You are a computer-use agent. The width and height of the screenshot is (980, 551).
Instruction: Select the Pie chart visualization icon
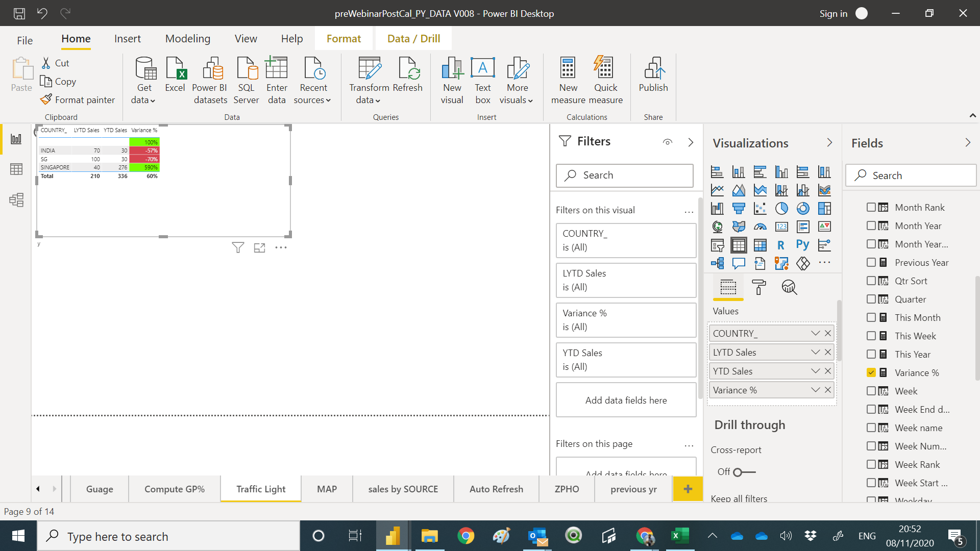[781, 208]
